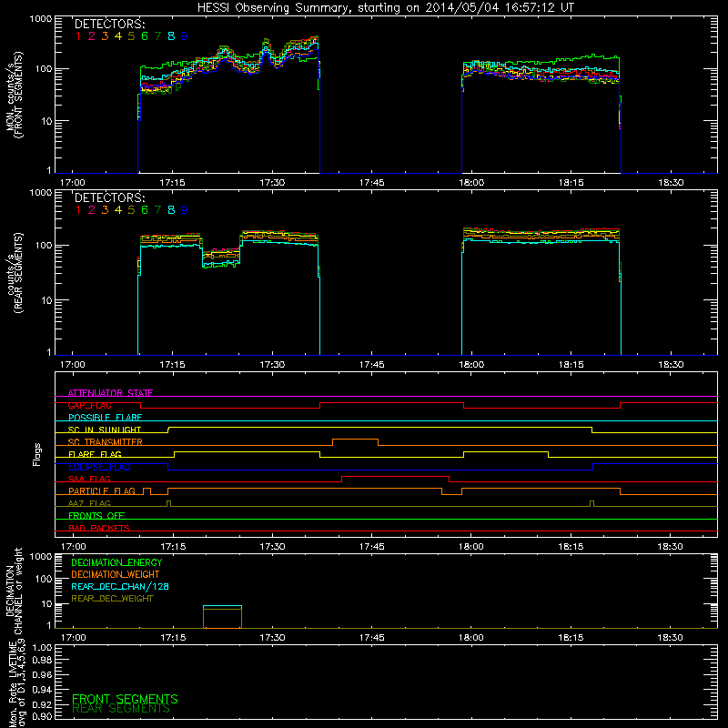Select dark green detector 7 in front segments legend
This screenshot has height=728, width=728.
pos(157,36)
